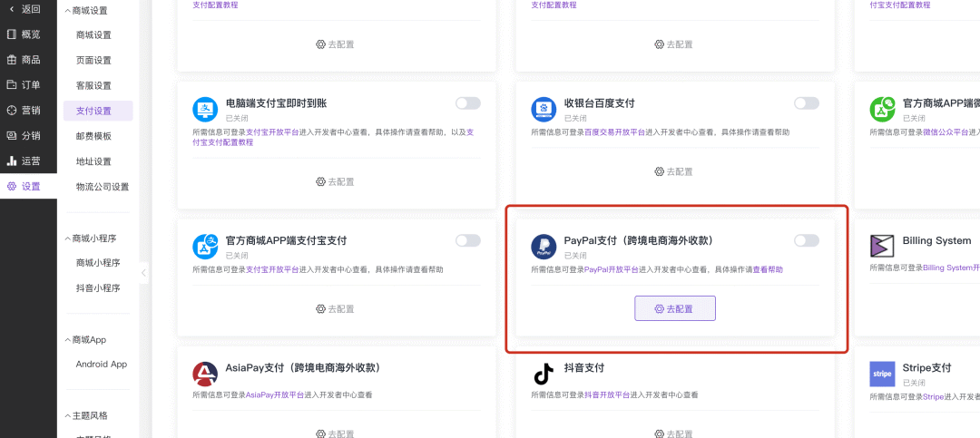Click 去配置 under 官方商城APP端支付宝支付

click(336, 308)
